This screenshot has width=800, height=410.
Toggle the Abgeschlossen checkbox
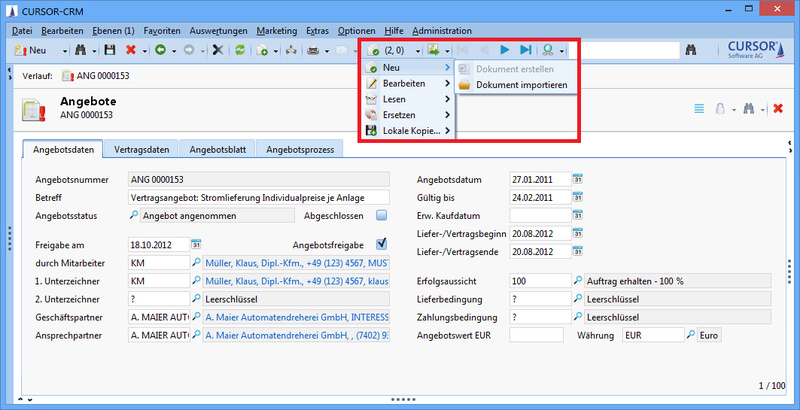pos(381,215)
